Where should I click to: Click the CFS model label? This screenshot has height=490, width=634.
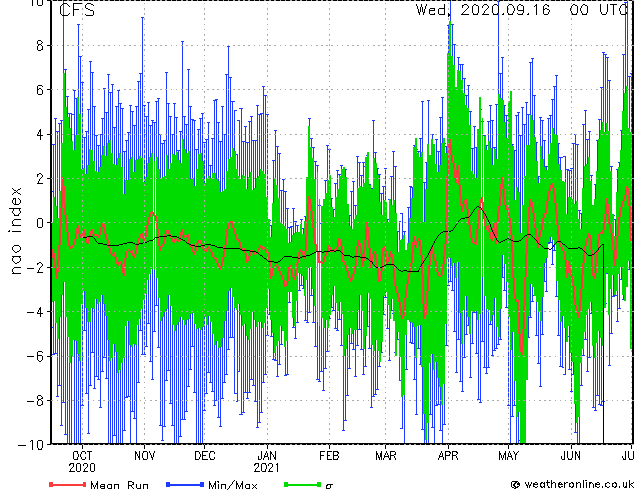coord(77,10)
